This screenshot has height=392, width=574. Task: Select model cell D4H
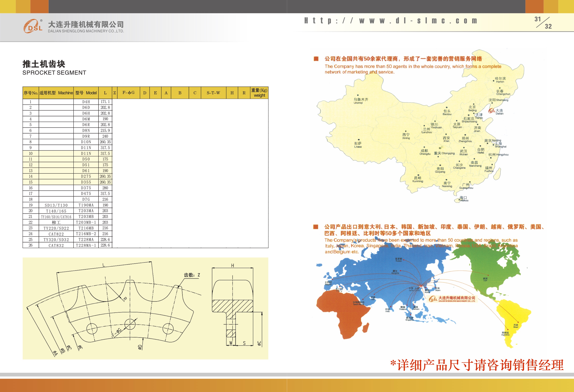tap(86, 102)
